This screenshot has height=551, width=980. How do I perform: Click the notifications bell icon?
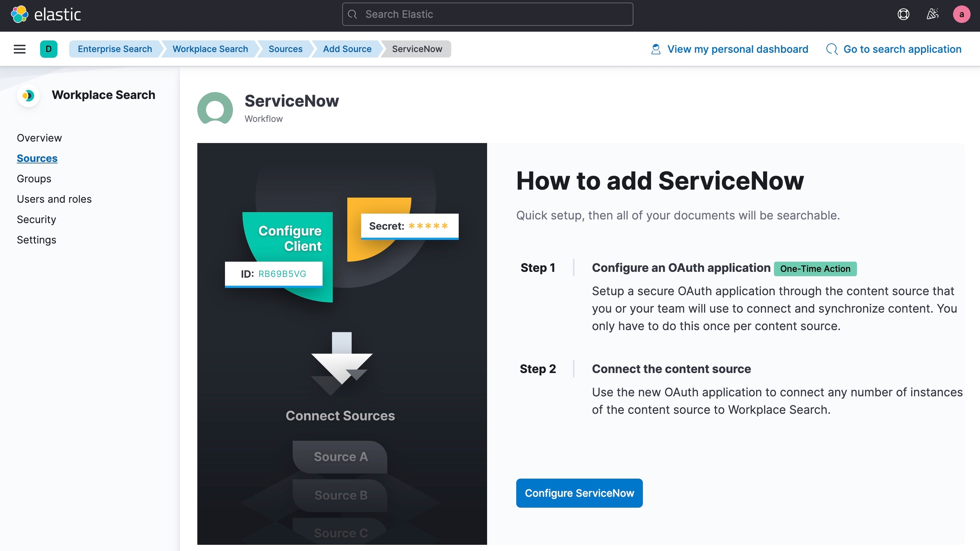coord(931,15)
